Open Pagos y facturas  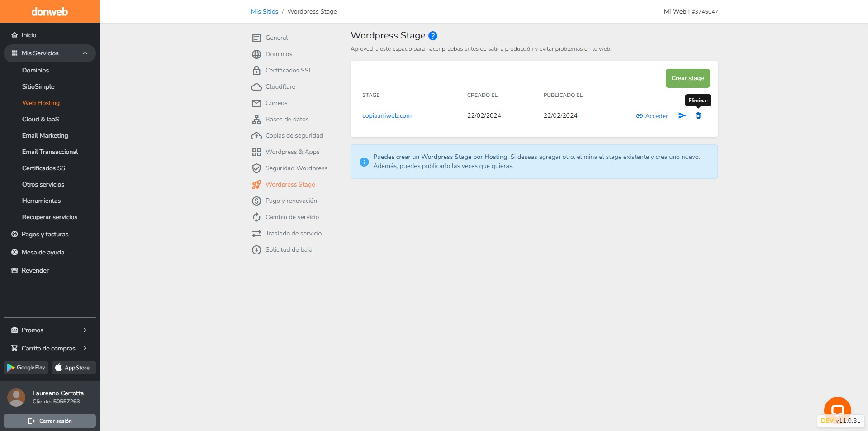pos(45,234)
